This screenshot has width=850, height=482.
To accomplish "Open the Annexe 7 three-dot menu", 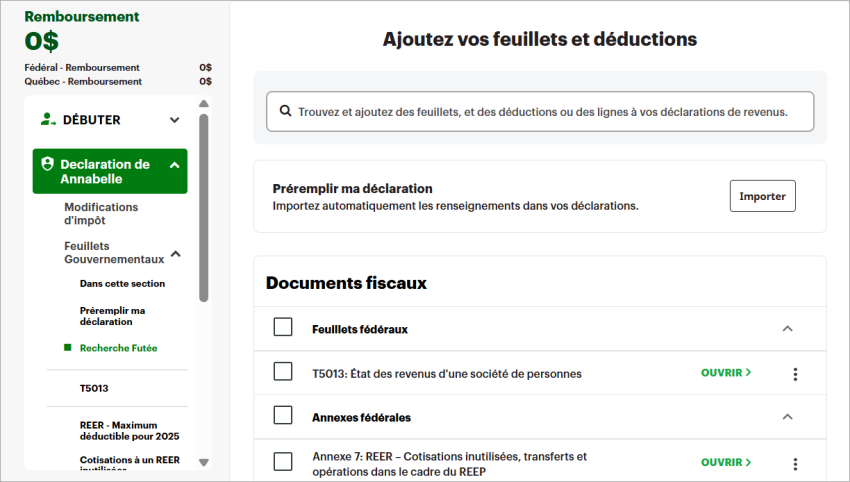I will click(x=795, y=464).
